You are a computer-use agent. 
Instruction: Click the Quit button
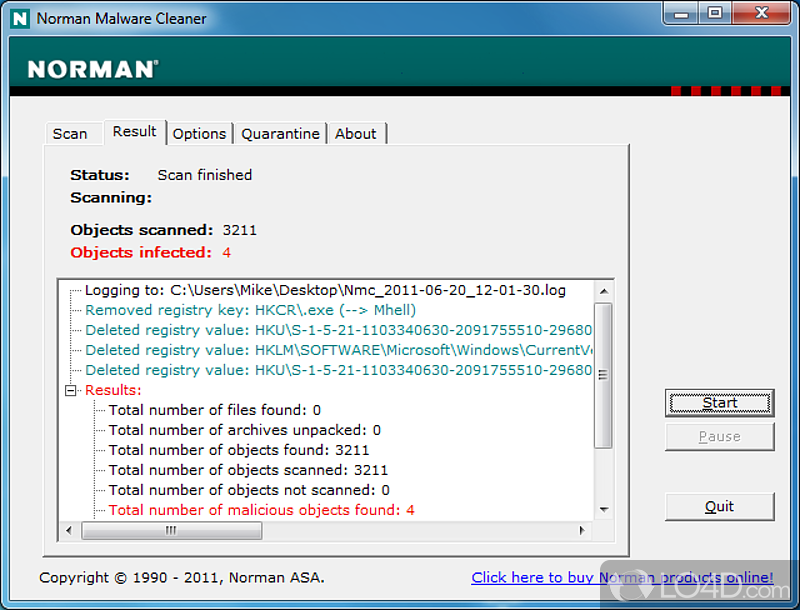pyautogui.click(x=719, y=506)
